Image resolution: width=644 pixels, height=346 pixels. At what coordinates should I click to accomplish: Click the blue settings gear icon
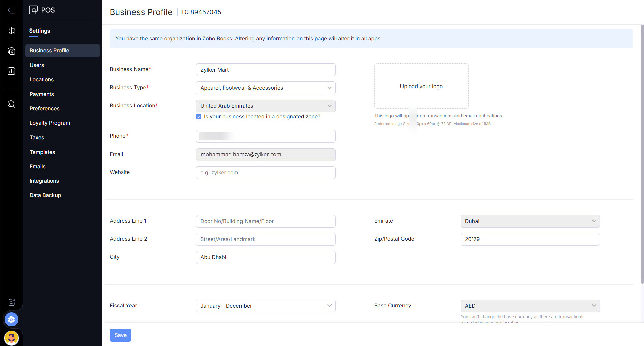11,320
